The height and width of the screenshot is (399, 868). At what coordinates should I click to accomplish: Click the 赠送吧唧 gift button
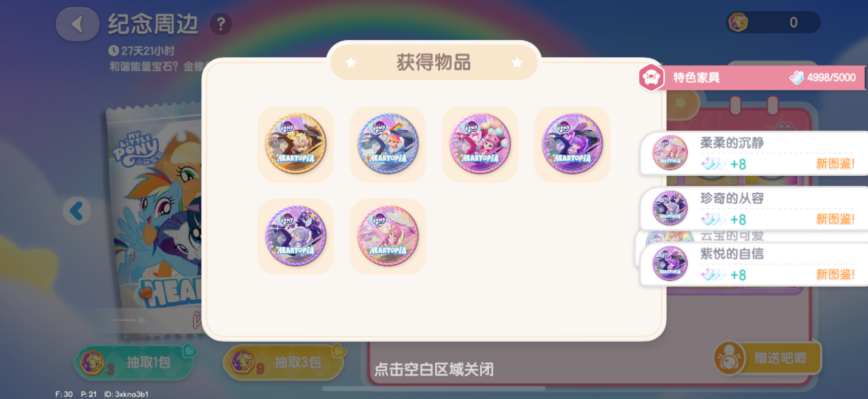click(768, 358)
